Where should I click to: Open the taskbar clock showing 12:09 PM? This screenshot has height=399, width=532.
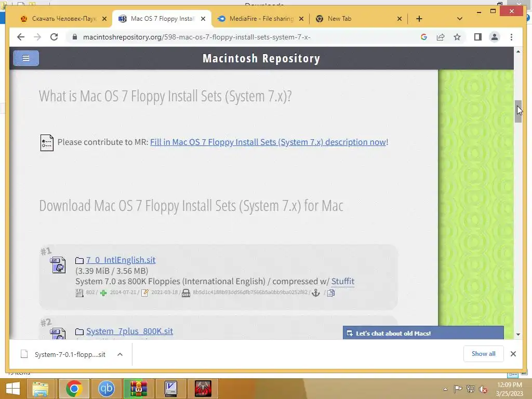point(509,389)
